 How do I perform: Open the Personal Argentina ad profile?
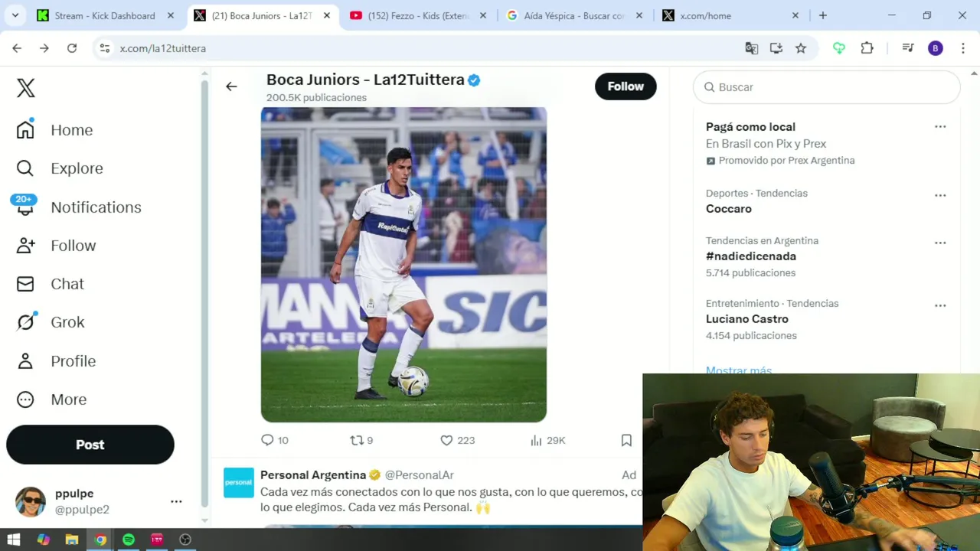pos(313,474)
